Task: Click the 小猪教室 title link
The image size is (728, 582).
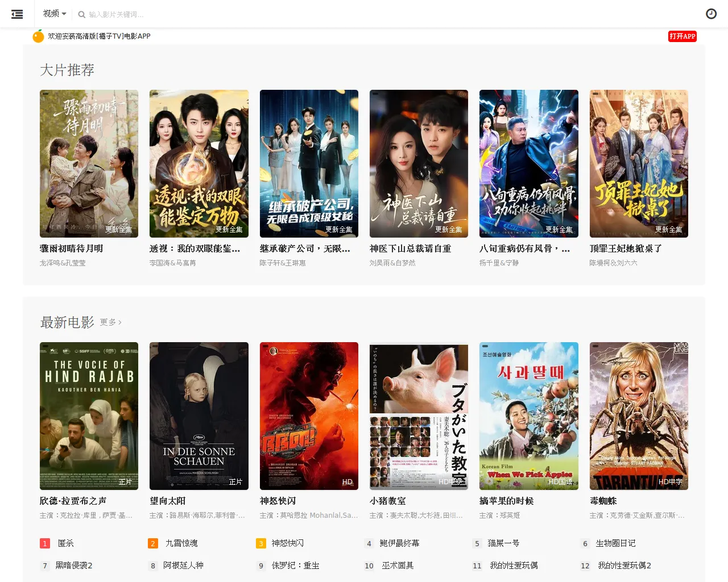Action: 388,501
